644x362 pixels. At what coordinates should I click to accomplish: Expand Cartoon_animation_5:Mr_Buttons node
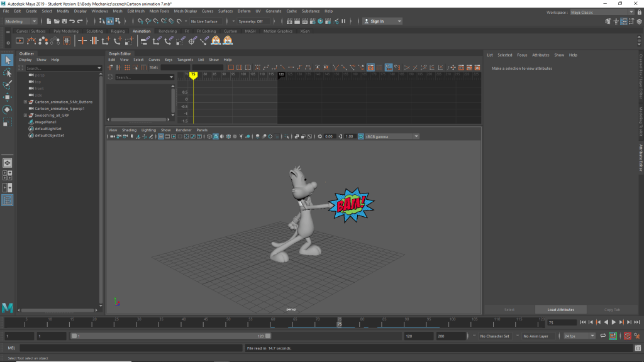25,102
